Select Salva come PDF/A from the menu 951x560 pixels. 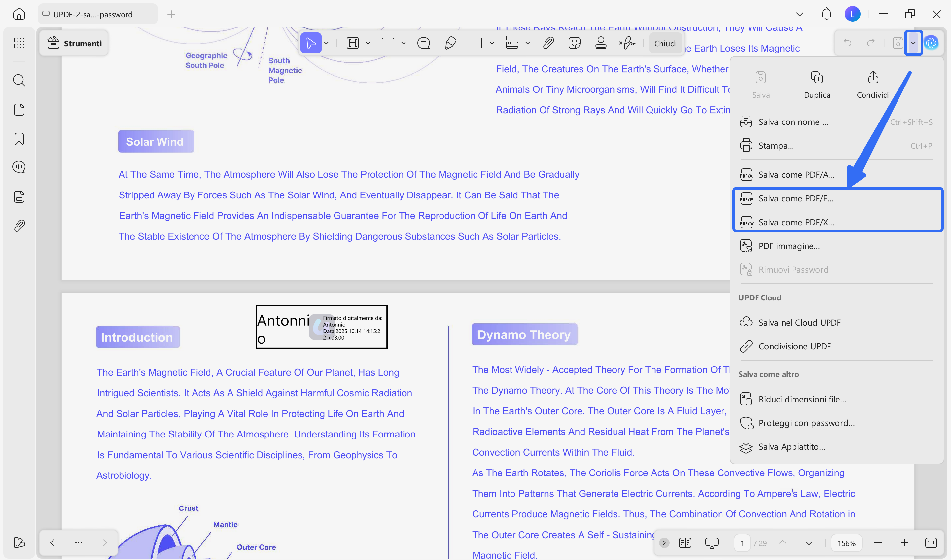coord(796,174)
